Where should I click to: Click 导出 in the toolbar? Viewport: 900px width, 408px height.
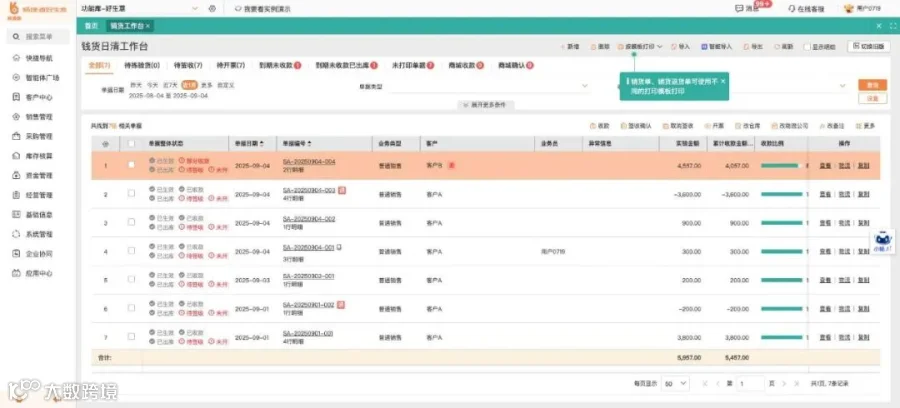(753, 46)
